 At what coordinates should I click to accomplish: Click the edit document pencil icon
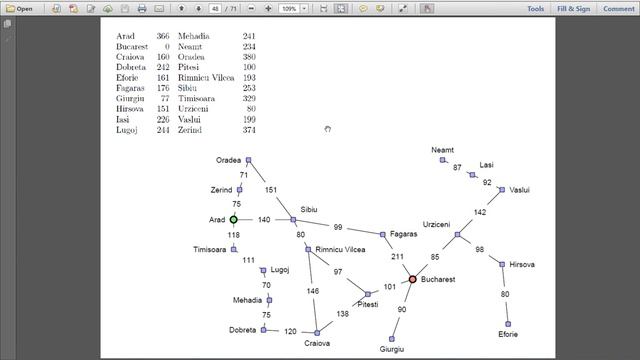[x=91, y=9]
